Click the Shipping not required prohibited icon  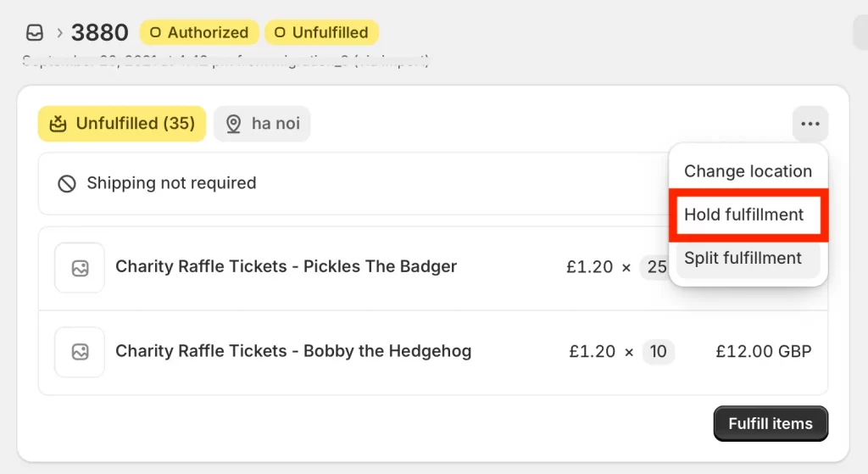click(67, 183)
